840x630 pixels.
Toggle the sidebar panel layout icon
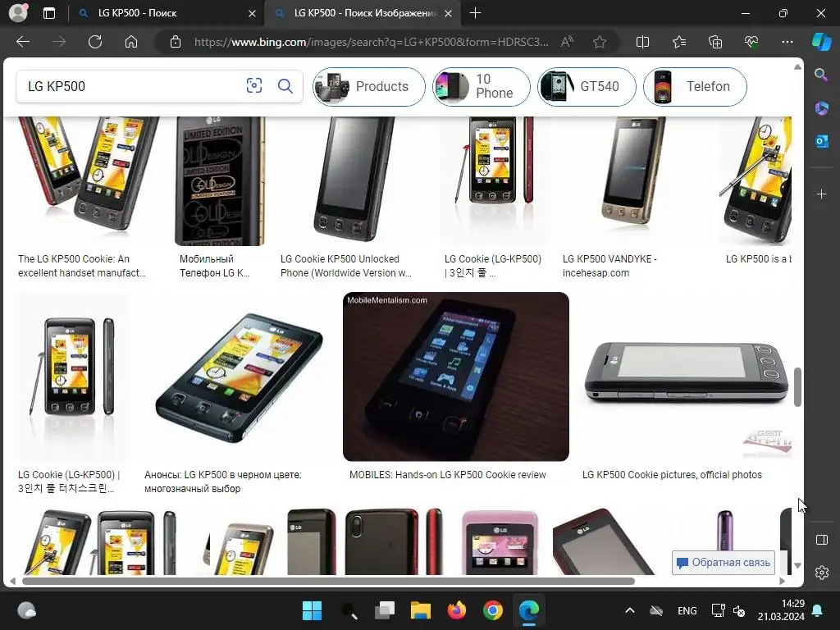coord(821,540)
